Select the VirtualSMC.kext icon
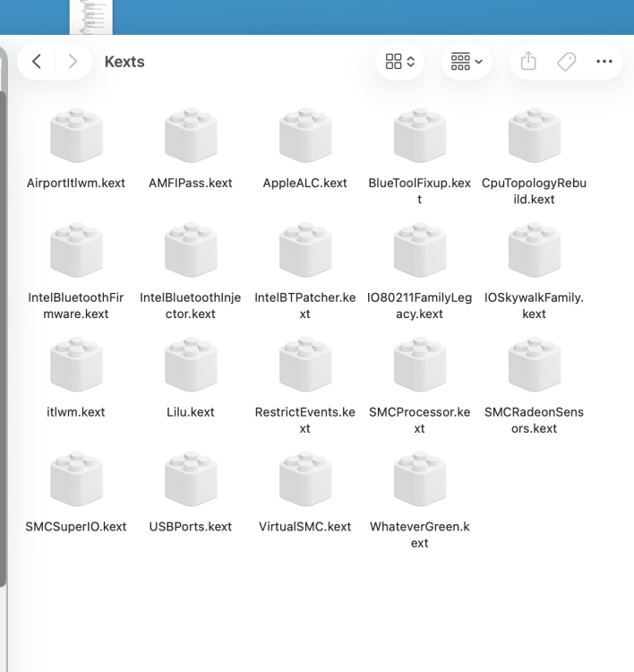Viewport: 634px width, 672px height. pyautogui.click(x=305, y=478)
